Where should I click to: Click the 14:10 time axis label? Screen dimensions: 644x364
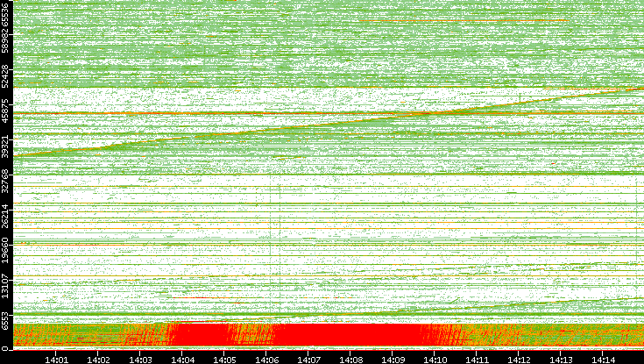click(x=435, y=360)
